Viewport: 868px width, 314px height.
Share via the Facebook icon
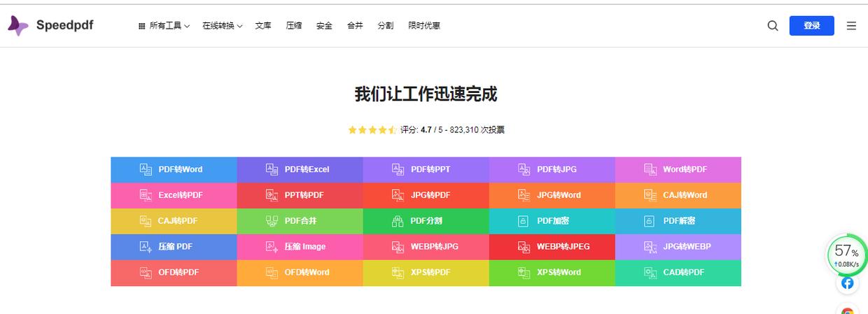(x=847, y=283)
